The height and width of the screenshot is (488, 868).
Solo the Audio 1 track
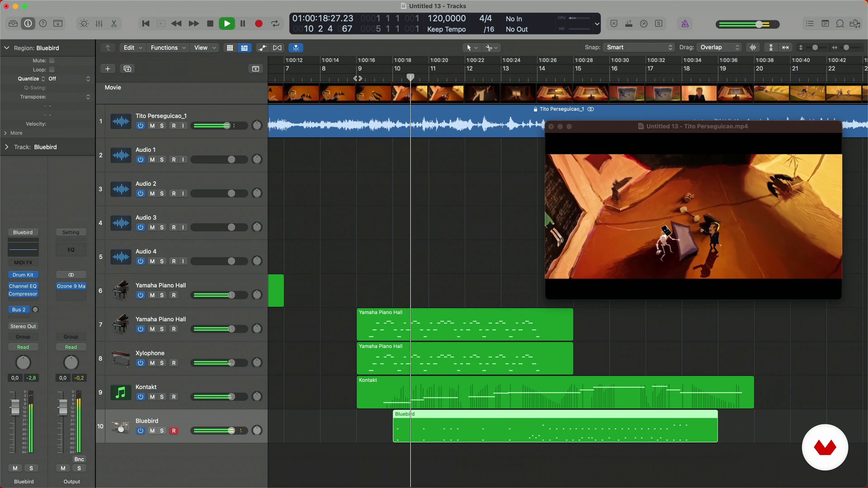[162, 160]
